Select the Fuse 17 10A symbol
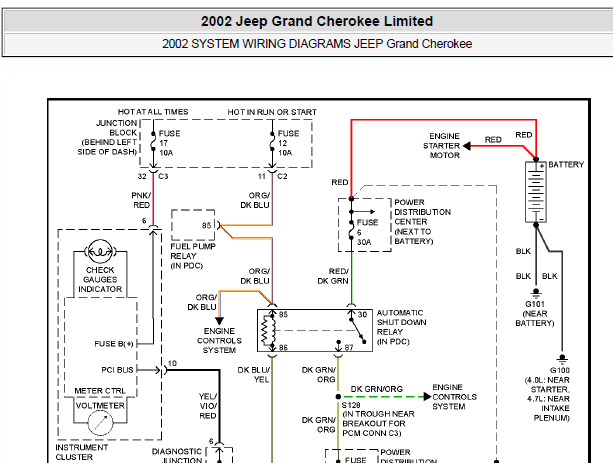This screenshot has height=463, width=613. coord(153,143)
